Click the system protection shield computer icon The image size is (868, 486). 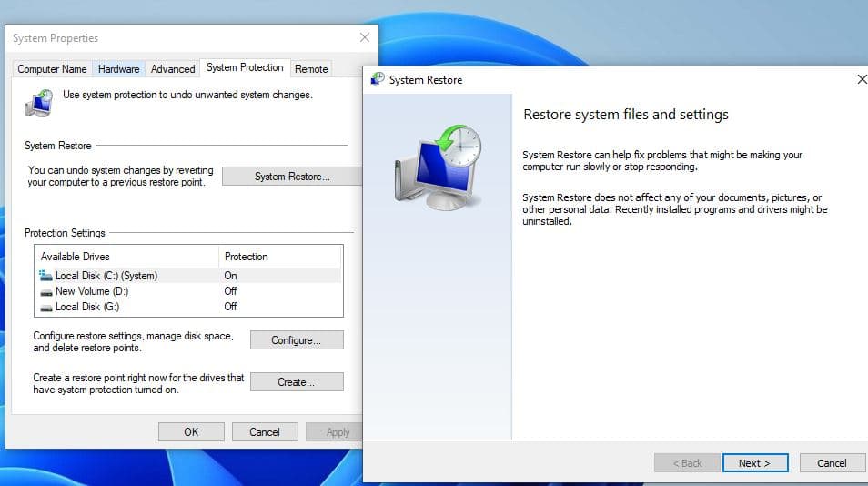tap(39, 103)
